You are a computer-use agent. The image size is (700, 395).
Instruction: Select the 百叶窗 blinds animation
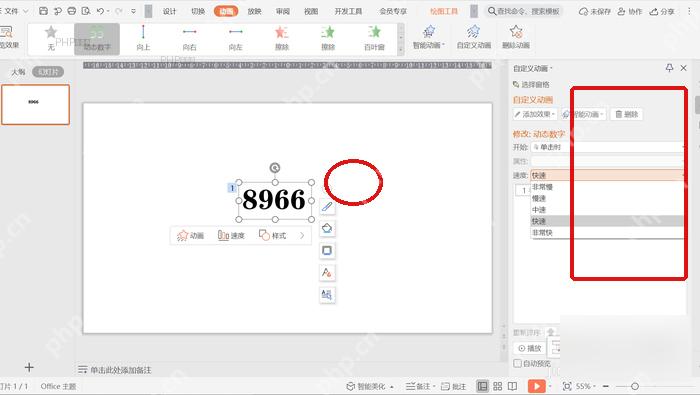(374, 38)
